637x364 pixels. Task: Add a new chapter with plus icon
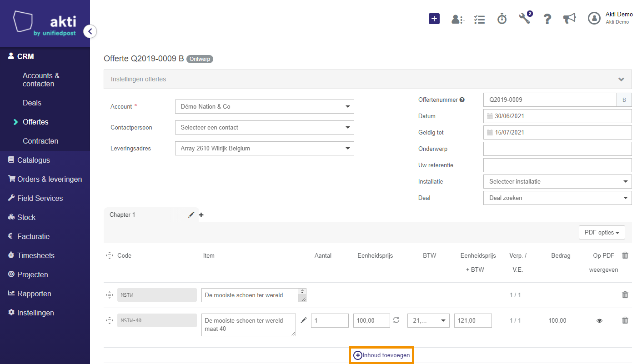click(201, 215)
